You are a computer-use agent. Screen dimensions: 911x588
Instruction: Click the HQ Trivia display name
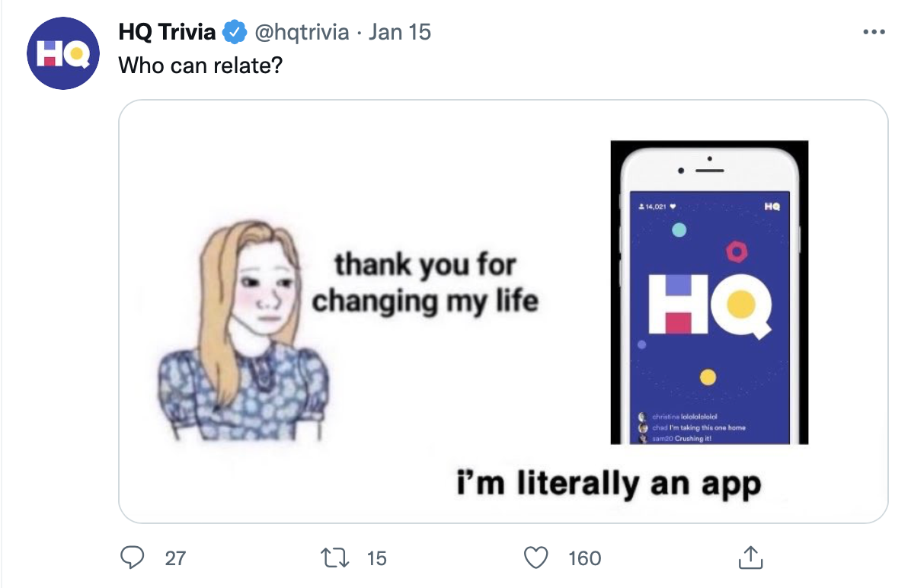click(x=167, y=32)
